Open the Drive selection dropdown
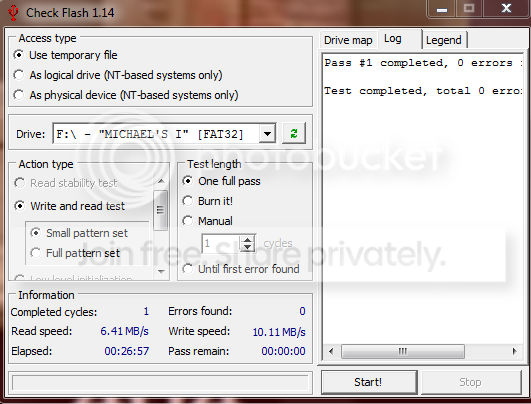Screen dimensions: 531x404 [x=267, y=134]
